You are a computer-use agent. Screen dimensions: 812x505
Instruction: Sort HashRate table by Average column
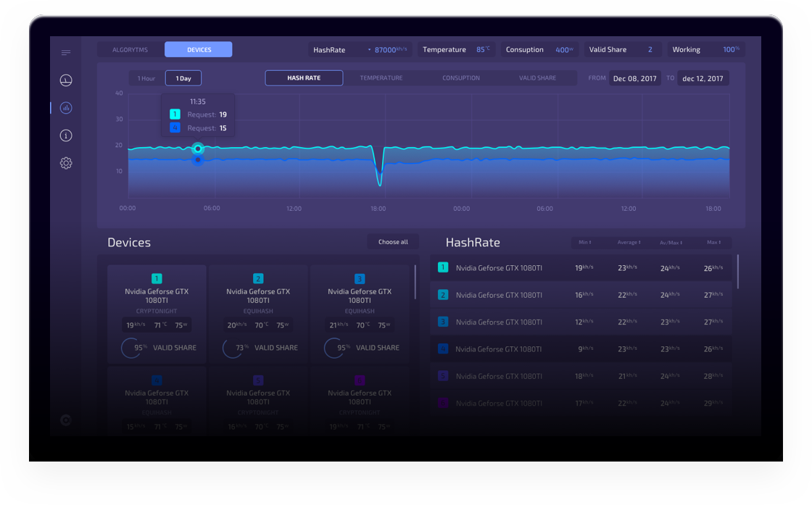pos(629,242)
